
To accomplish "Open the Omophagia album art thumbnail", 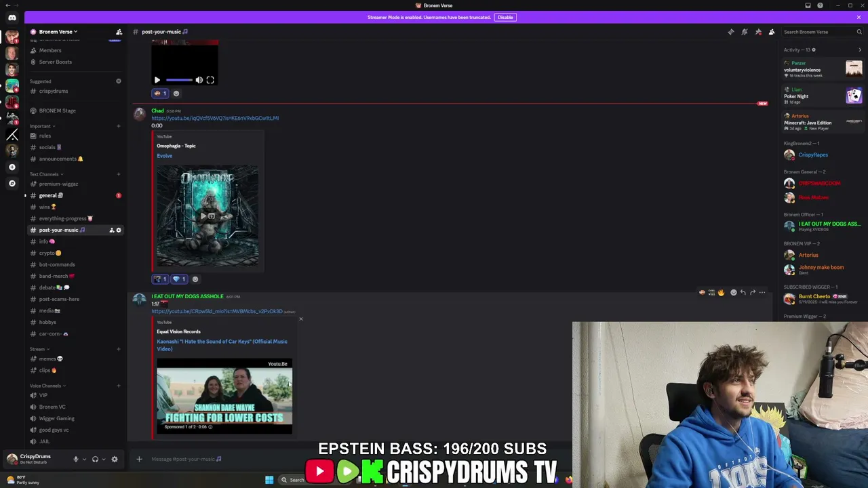I will pos(208,216).
